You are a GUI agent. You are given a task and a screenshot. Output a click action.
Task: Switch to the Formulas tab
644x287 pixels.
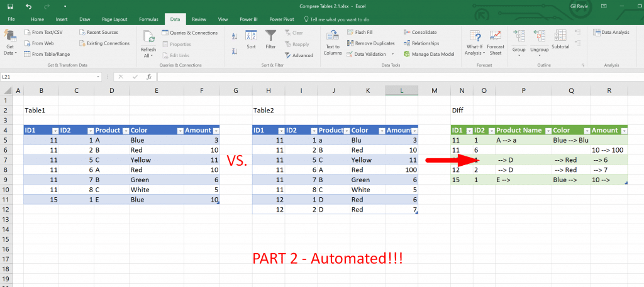tap(148, 19)
